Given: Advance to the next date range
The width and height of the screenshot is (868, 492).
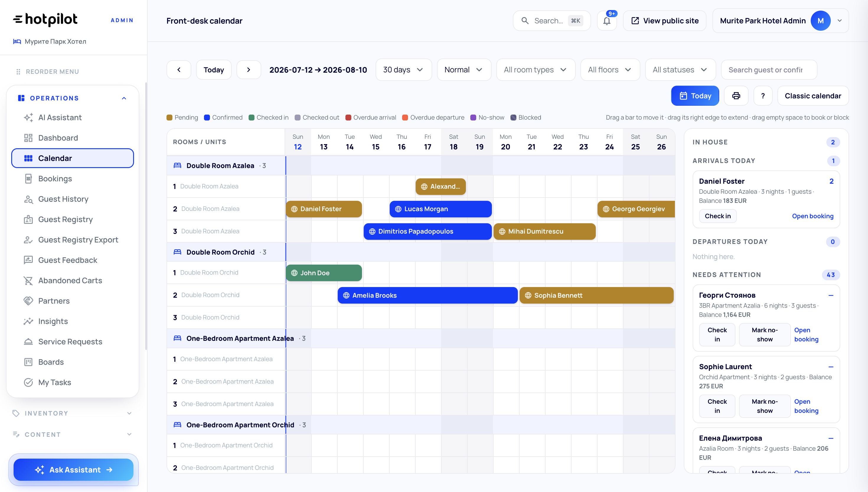Looking at the screenshot, I should (249, 70).
